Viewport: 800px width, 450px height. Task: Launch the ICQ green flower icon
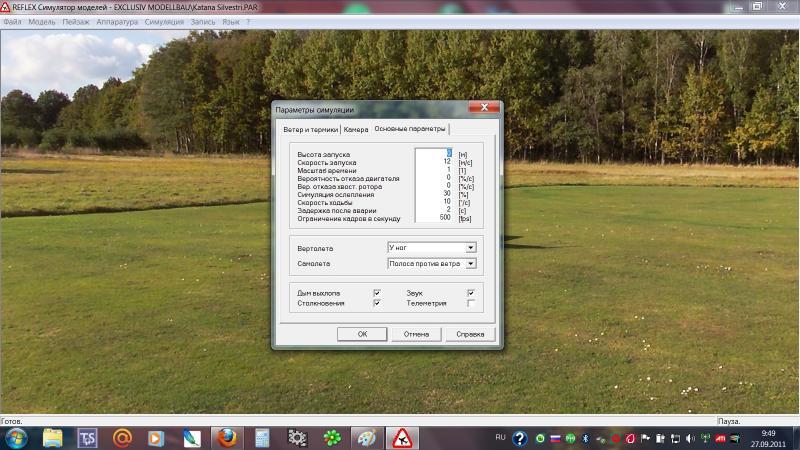click(332, 438)
